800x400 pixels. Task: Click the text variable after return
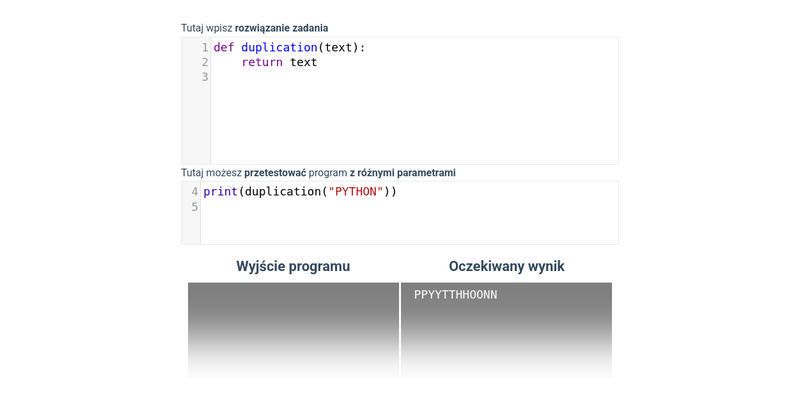[304, 62]
